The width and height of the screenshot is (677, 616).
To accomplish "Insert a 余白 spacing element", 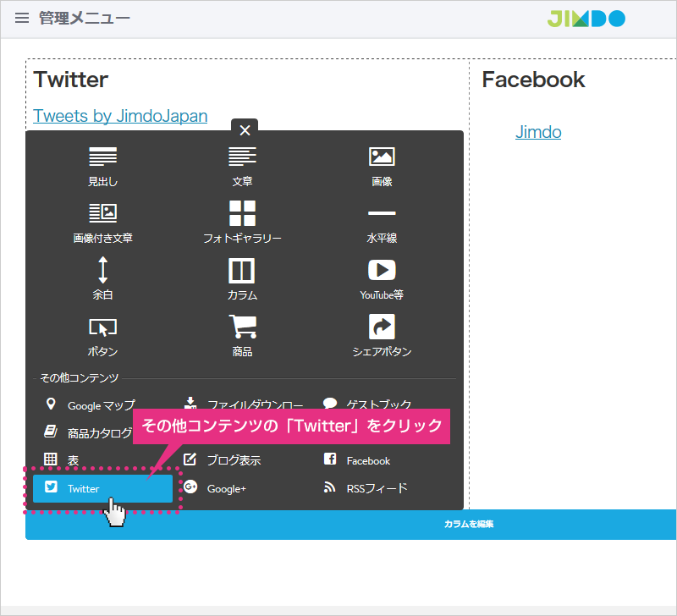I will (102, 278).
